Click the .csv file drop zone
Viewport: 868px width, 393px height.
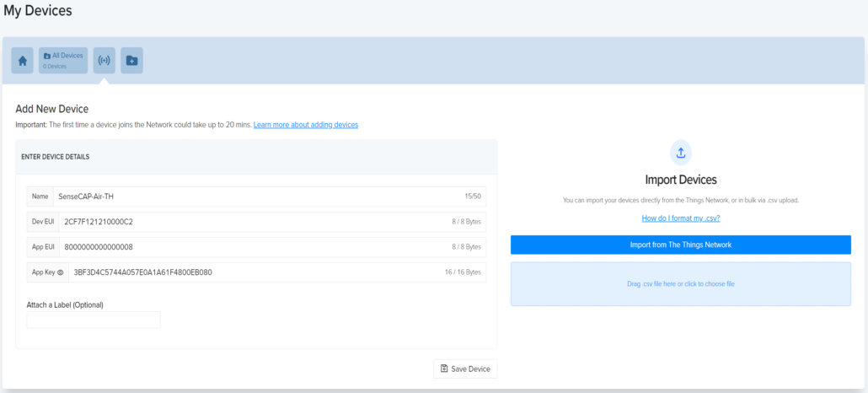[681, 284]
